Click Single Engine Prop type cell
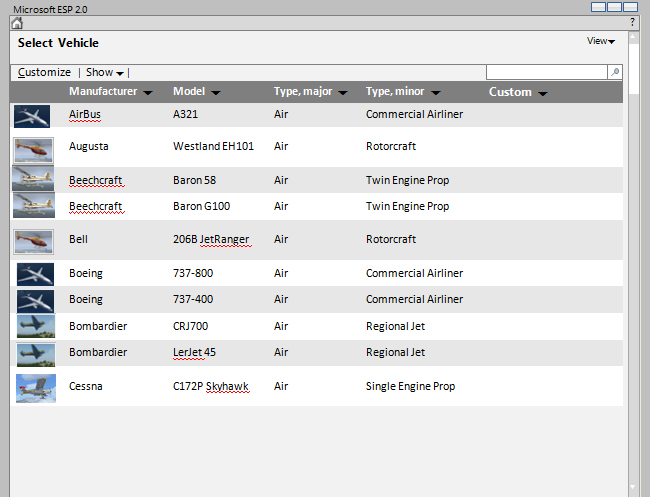The width and height of the screenshot is (650, 497). point(410,387)
